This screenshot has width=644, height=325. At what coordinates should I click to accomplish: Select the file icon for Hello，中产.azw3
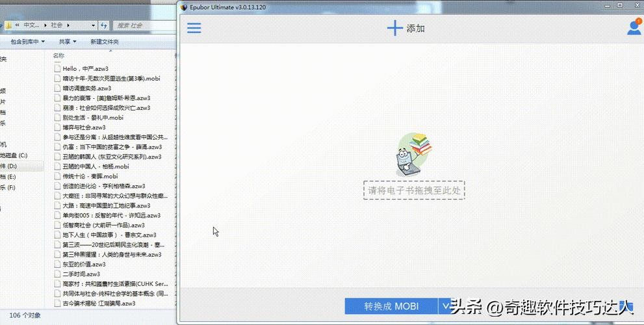[x=57, y=68]
